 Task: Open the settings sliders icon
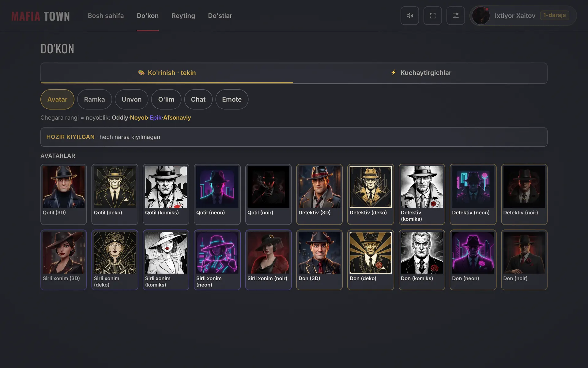[455, 16]
